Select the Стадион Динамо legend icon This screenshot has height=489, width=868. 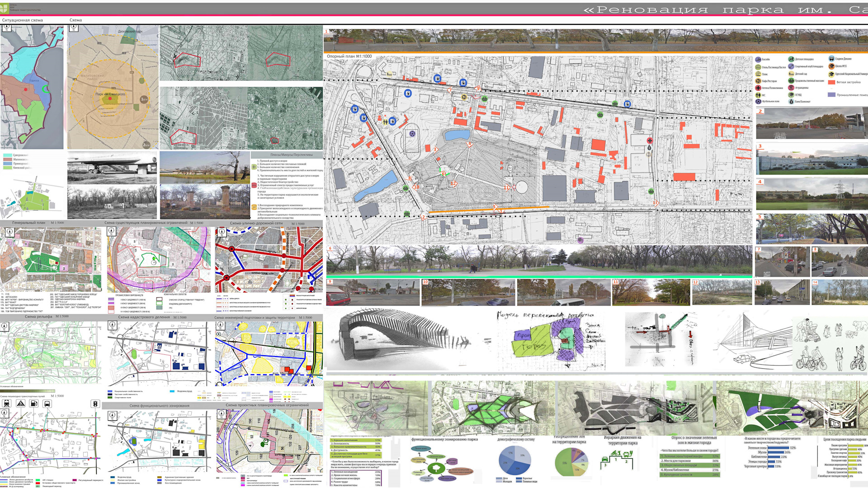pos(831,59)
